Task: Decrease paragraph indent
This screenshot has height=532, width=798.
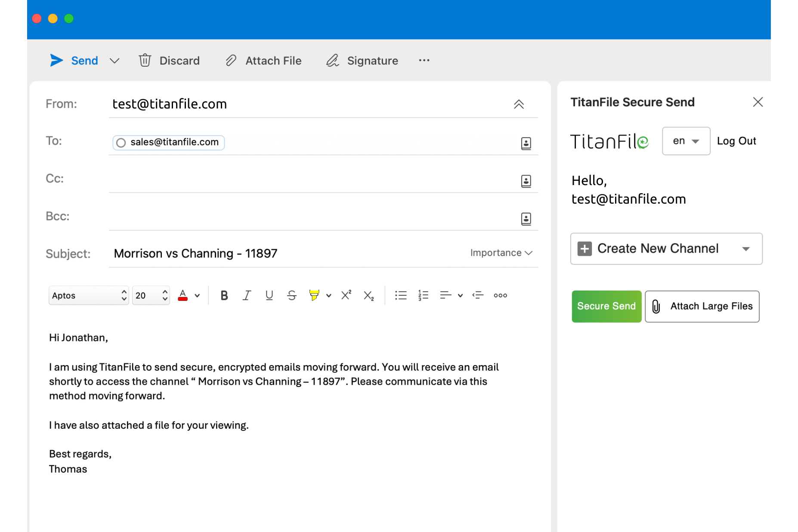Action: point(478,295)
